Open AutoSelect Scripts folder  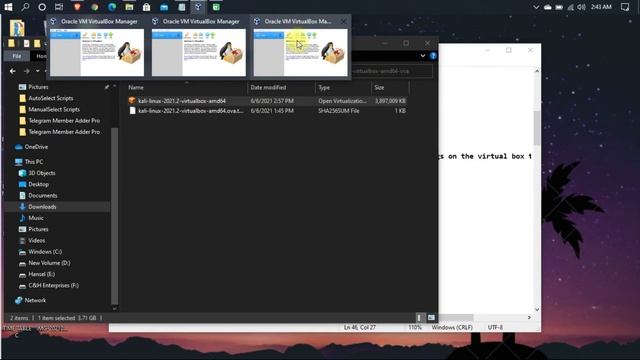click(51, 98)
